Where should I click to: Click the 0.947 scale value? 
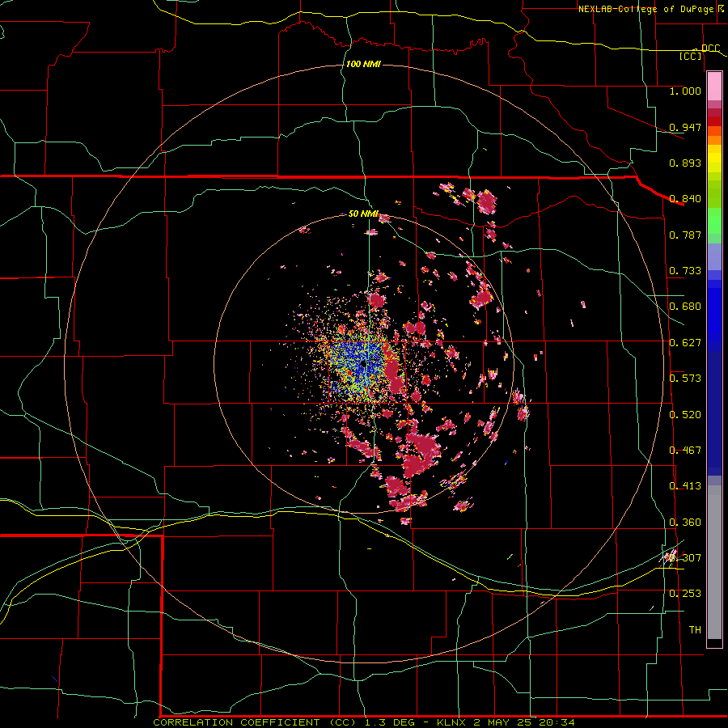pyautogui.click(x=685, y=127)
